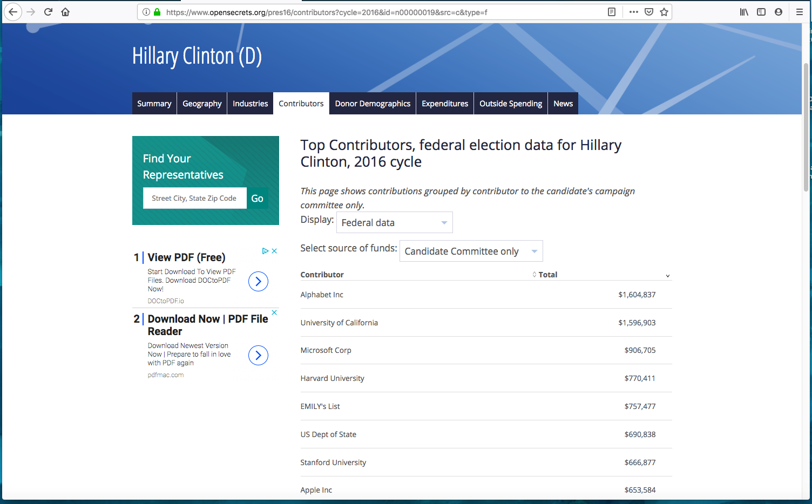Open the News tab

coord(563,104)
